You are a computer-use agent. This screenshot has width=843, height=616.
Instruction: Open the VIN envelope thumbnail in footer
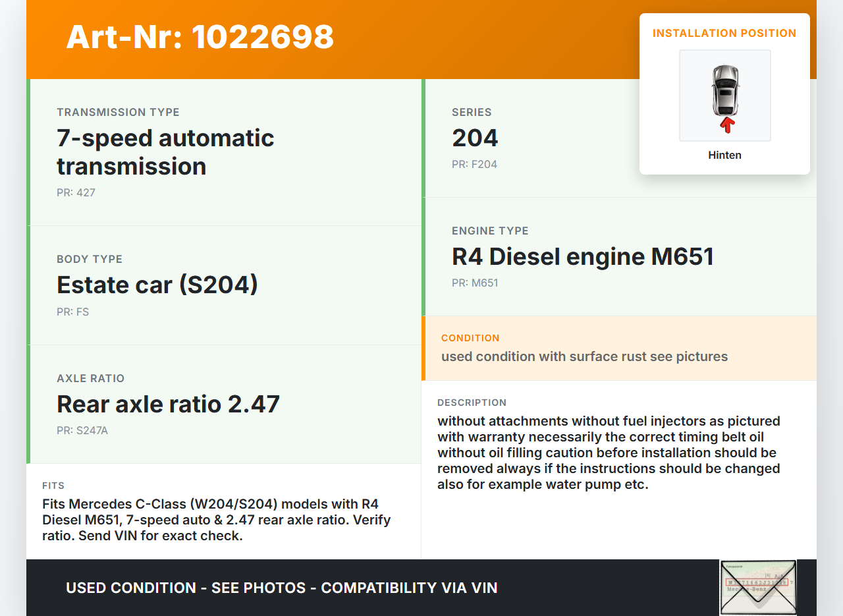[757, 587]
